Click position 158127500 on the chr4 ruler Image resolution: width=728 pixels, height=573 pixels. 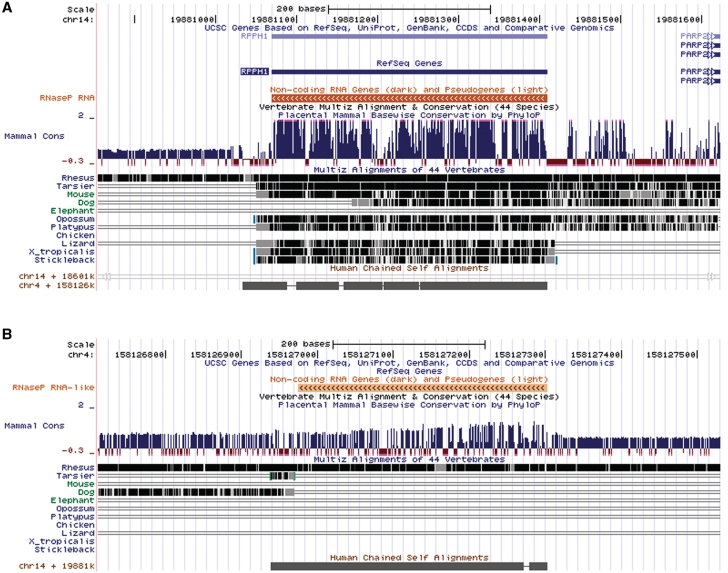tap(671, 355)
